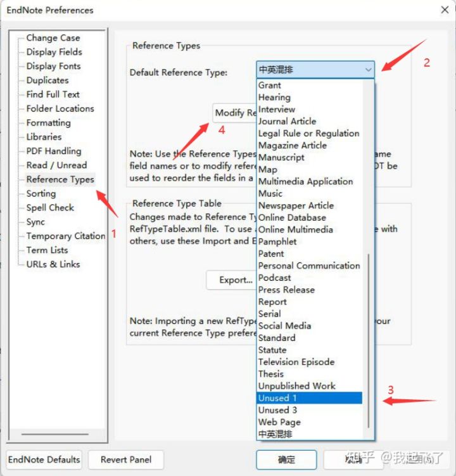Open Term Lists settings
The height and width of the screenshot is (476, 456).
click(47, 250)
